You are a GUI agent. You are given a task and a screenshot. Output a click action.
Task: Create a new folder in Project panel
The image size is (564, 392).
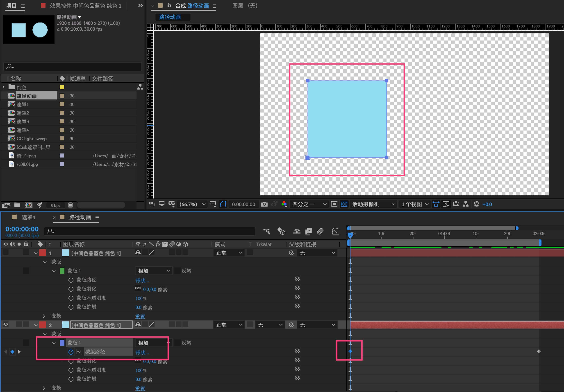(17, 205)
